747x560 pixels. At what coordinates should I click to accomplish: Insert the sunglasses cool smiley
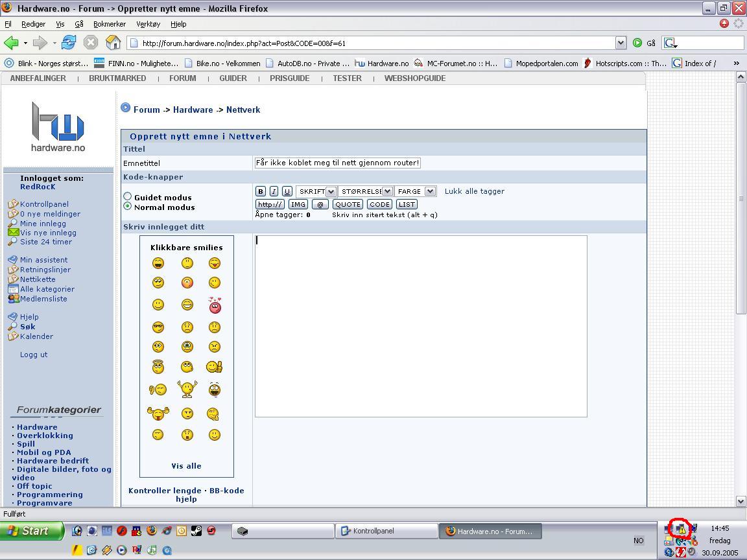[x=158, y=327]
